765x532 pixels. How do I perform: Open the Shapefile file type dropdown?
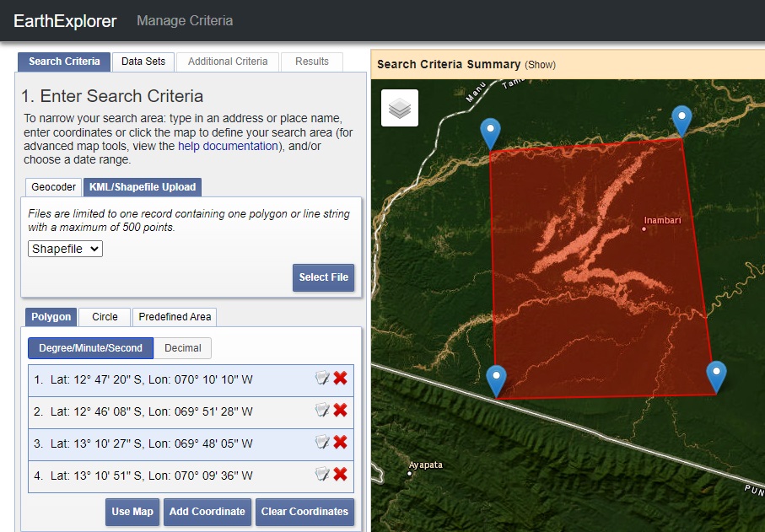click(66, 249)
